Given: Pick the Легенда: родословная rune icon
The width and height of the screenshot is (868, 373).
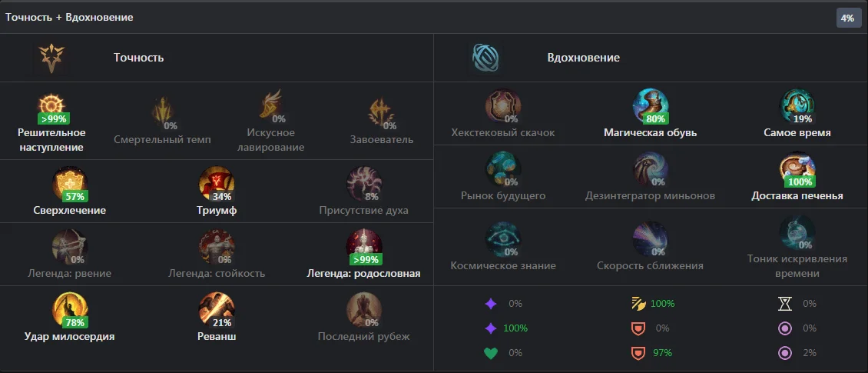Looking at the screenshot, I should coord(363,247).
